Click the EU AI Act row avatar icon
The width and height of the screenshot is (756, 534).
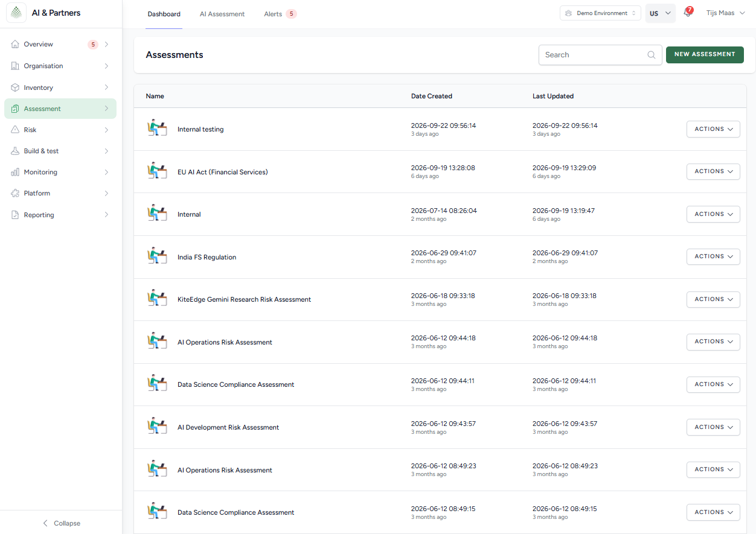tap(157, 171)
